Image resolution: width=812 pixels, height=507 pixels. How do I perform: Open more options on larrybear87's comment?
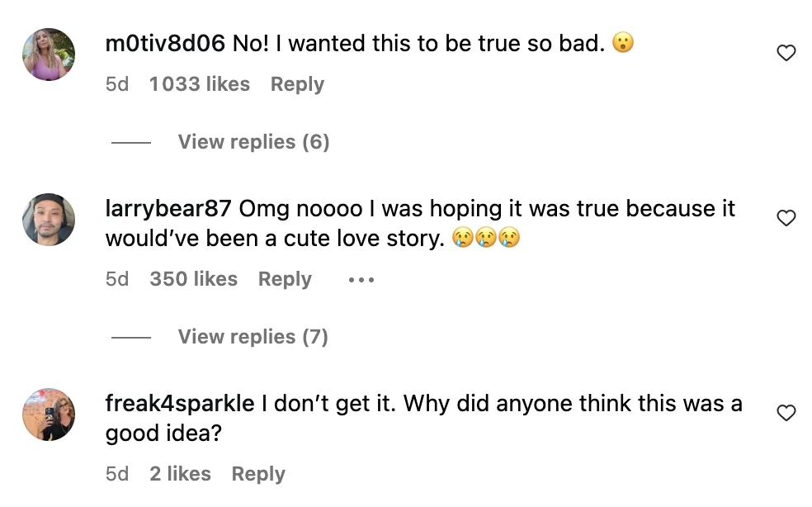(361, 280)
